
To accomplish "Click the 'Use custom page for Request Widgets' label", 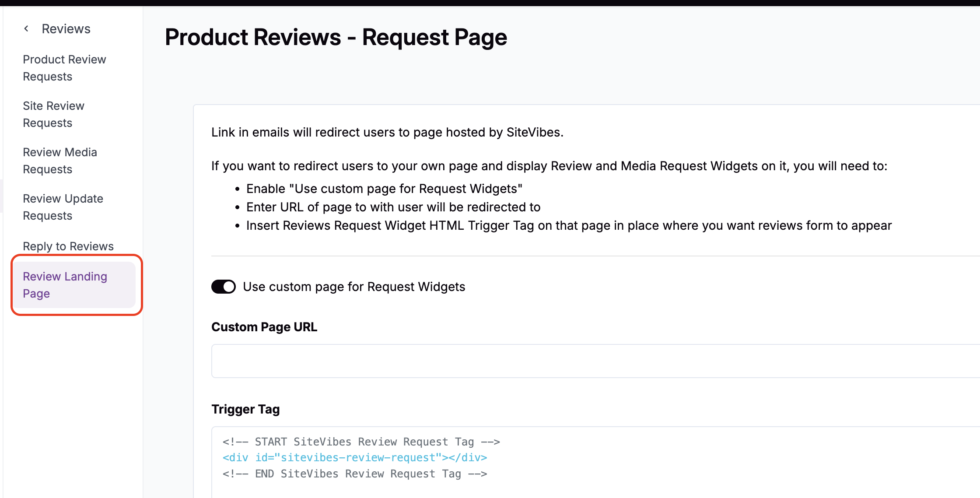I will point(354,287).
